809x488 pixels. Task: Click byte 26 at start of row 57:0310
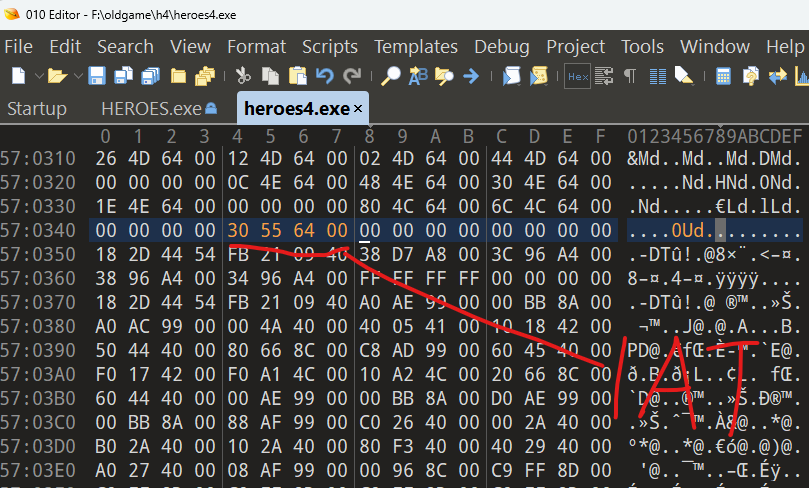point(106,159)
